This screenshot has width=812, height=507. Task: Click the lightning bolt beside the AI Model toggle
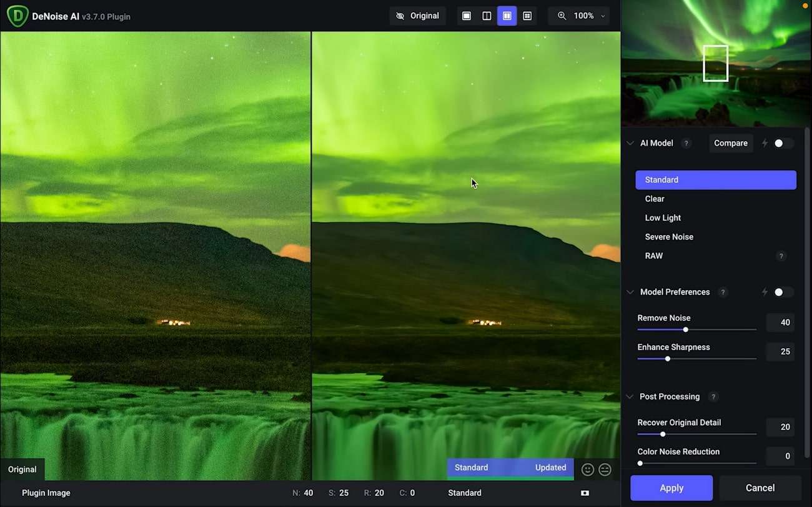[x=765, y=143]
